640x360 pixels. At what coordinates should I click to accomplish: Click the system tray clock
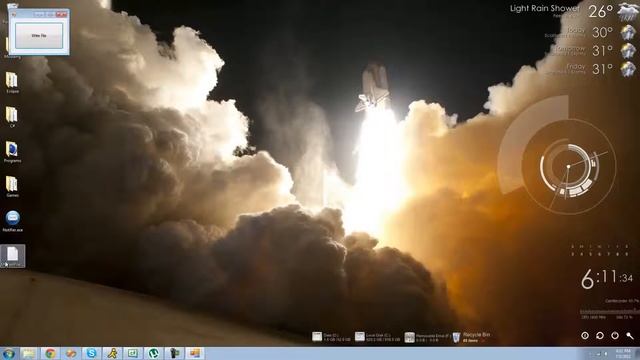(x=622, y=353)
